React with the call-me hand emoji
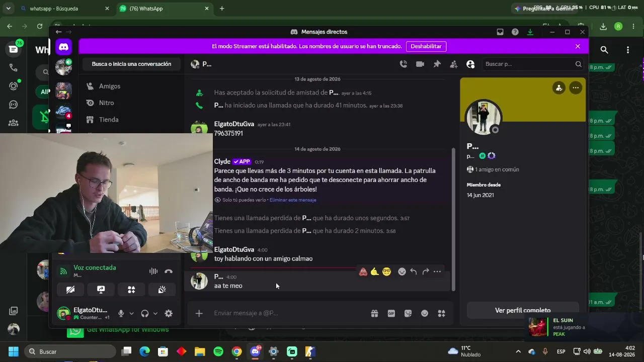This screenshot has height=362, width=644. (375, 271)
